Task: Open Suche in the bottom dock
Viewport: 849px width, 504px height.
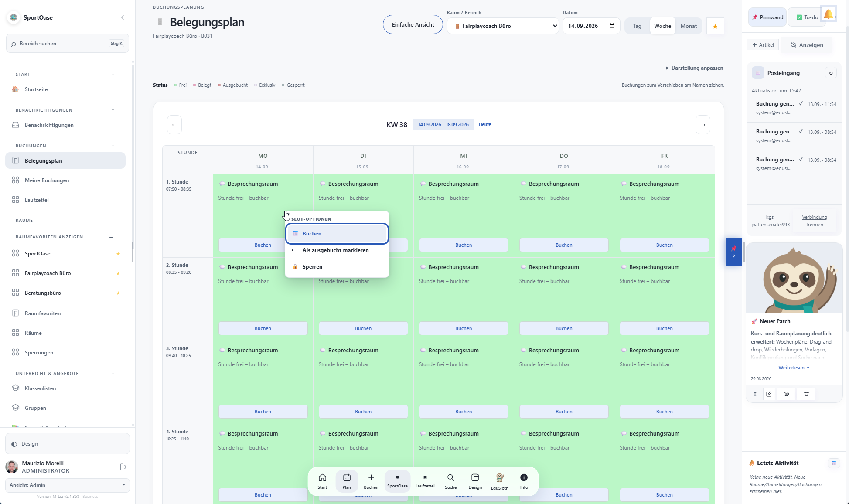Action: pos(451,481)
